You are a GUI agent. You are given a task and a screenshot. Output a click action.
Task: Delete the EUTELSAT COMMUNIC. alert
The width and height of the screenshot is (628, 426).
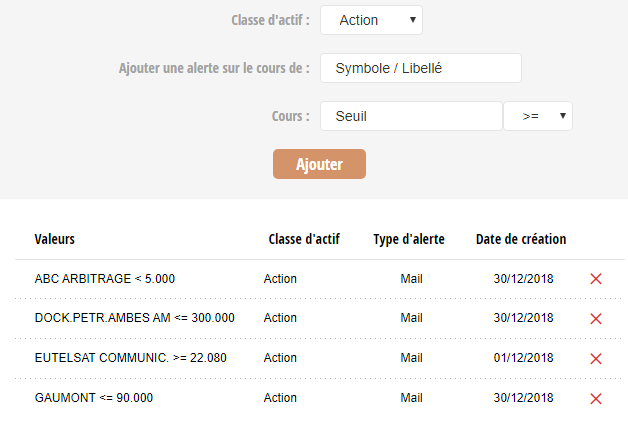click(x=596, y=359)
